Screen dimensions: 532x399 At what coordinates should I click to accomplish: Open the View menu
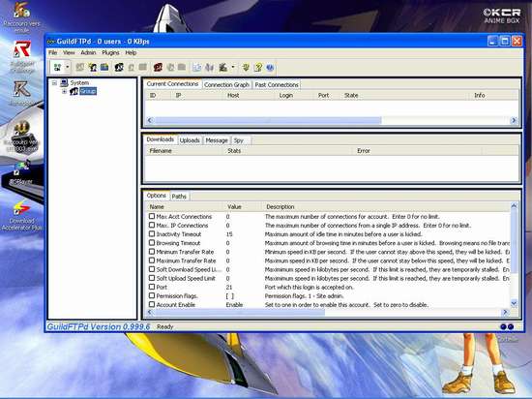click(x=69, y=52)
